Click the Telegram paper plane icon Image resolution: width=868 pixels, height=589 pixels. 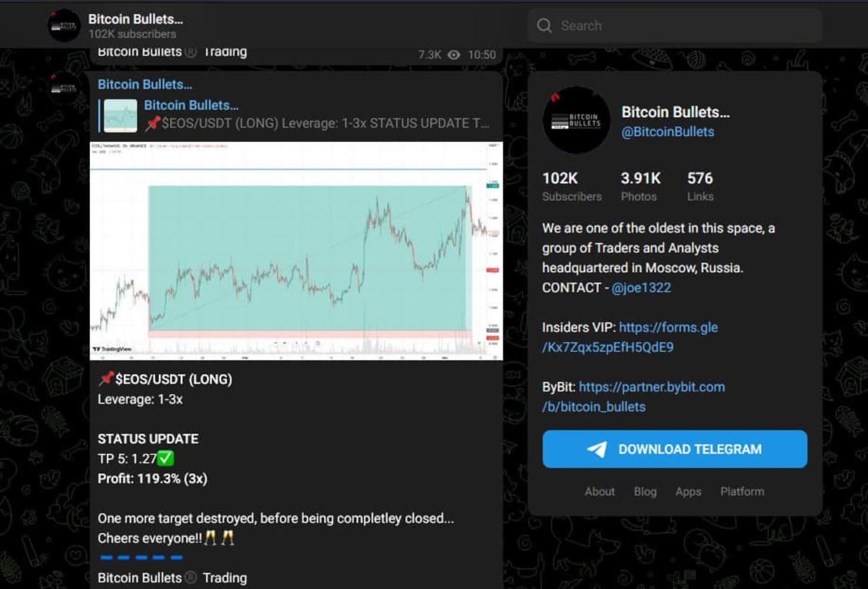click(x=597, y=449)
